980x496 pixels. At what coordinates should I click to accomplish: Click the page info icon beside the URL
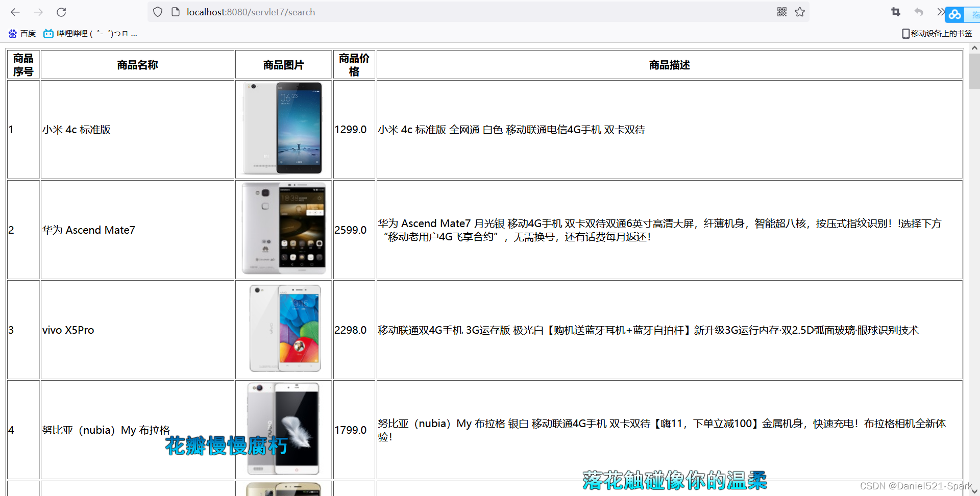click(x=176, y=12)
